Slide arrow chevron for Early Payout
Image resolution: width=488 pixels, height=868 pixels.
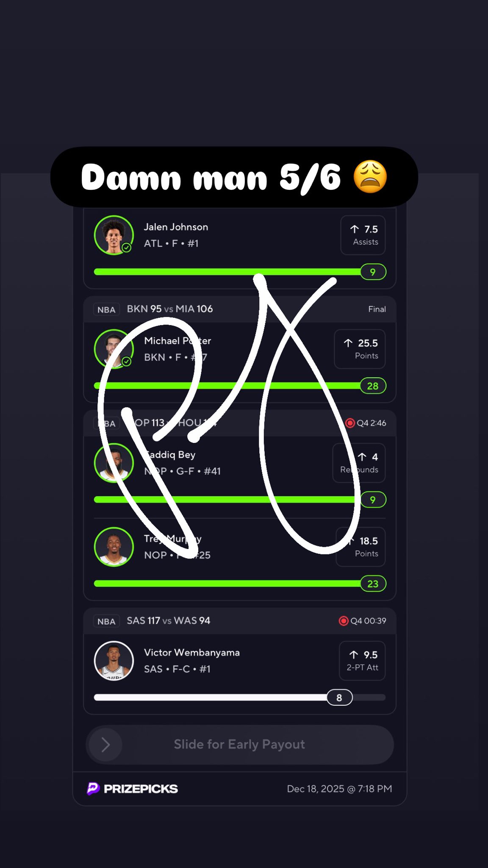point(106,745)
